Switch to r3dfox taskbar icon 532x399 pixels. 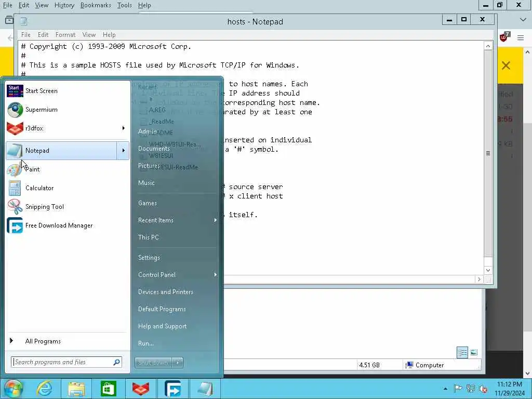(141, 389)
